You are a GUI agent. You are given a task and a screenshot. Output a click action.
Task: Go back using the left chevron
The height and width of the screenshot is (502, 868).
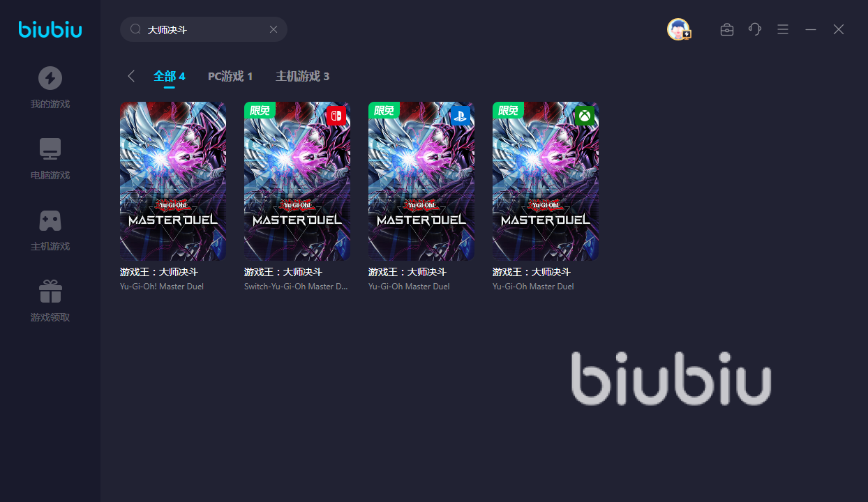[x=131, y=76]
